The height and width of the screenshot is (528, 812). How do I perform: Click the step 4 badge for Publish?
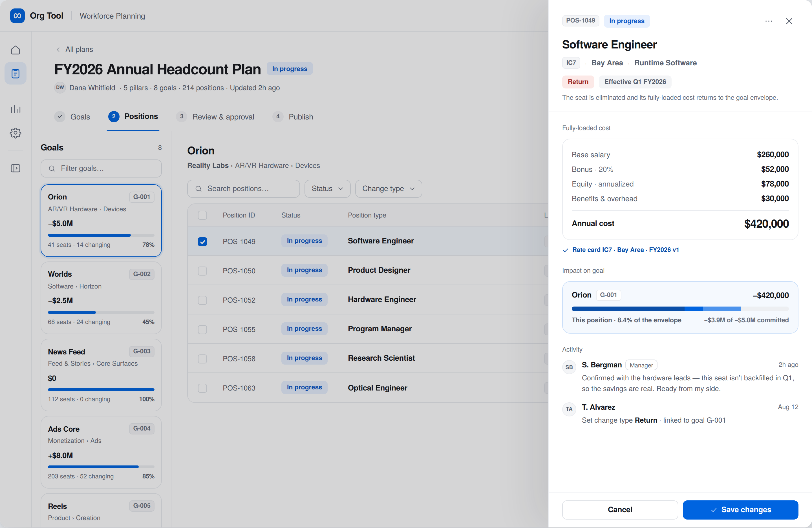coord(278,117)
